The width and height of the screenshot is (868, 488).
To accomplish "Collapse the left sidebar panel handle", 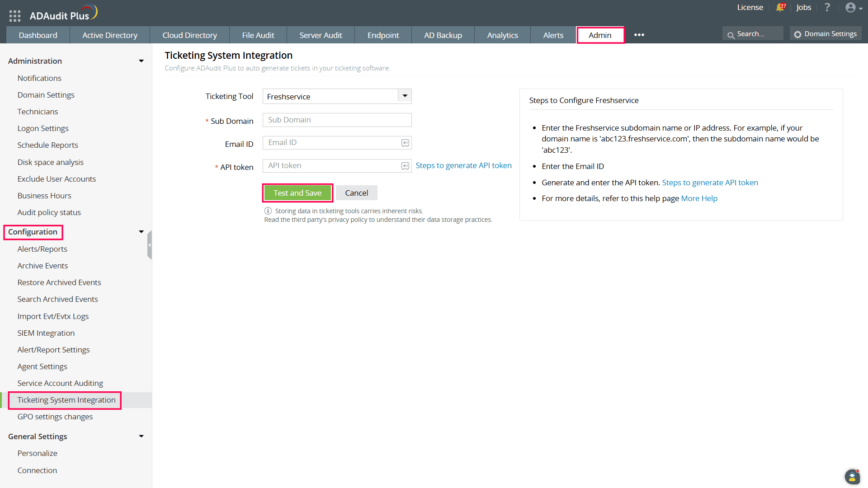I will point(150,245).
